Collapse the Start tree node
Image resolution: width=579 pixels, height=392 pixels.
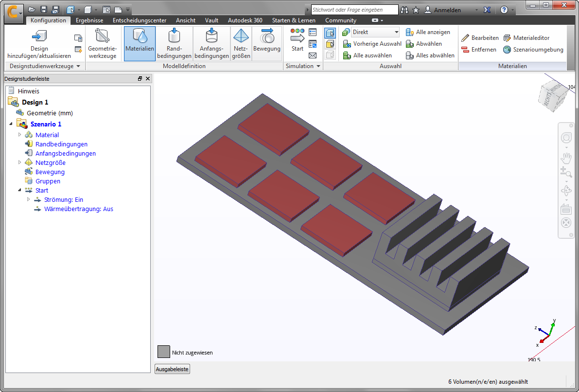click(x=20, y=190)
